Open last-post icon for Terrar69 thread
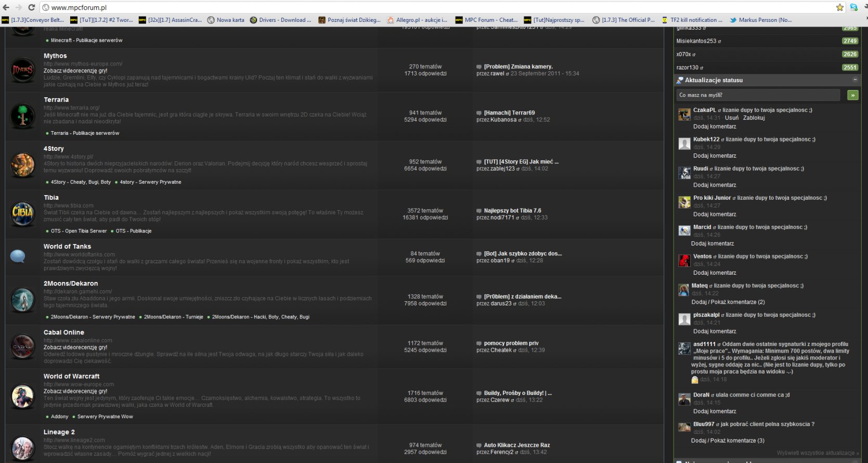868x463 pixels. (479, 113)
